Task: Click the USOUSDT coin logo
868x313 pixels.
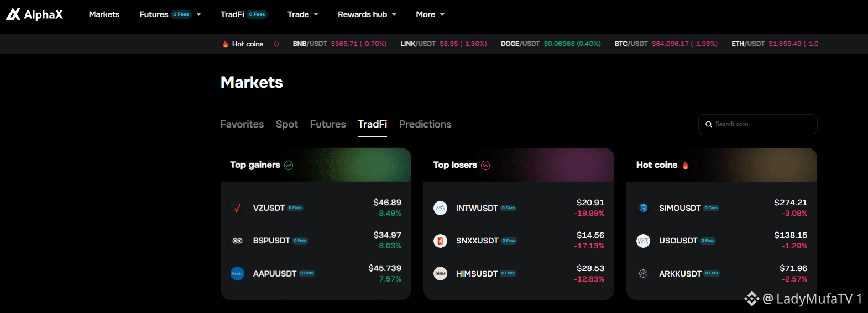Action: [644, 241]
